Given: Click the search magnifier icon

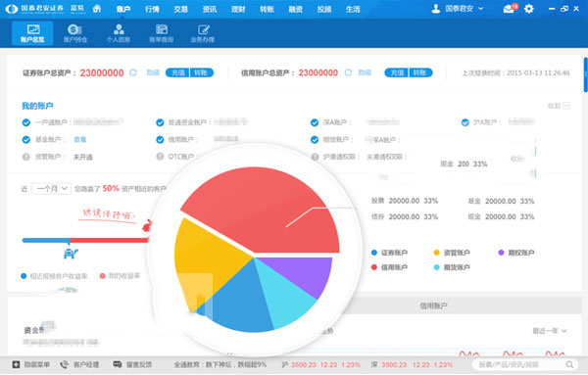Looking at the screenshot, I should pyautogui.click(x=569, y=364).
